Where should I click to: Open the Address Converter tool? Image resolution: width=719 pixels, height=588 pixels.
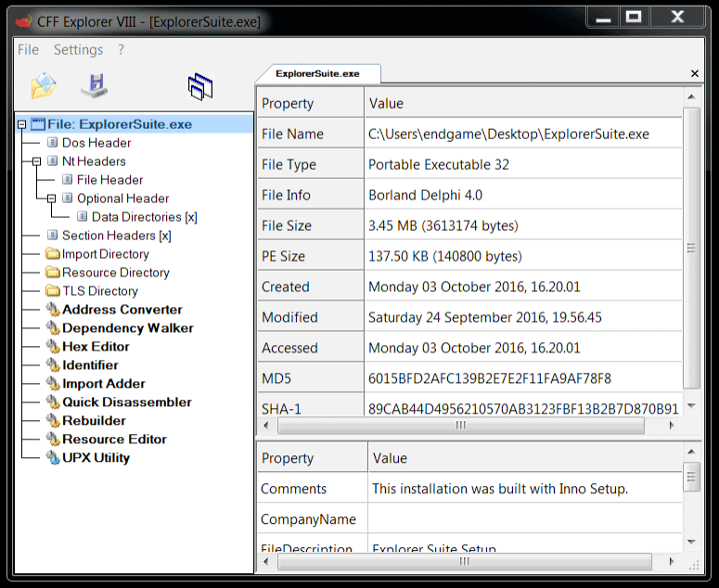(x=122, y=310)
